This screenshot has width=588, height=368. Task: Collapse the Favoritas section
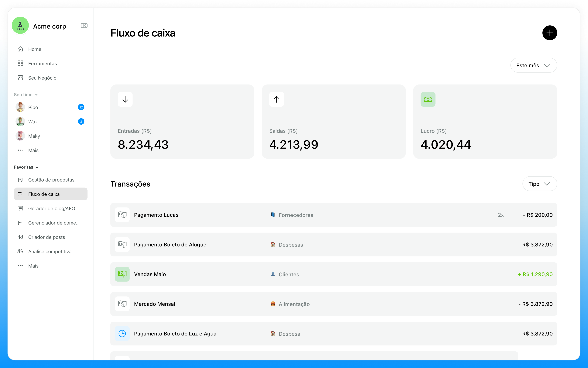(26, 167)
